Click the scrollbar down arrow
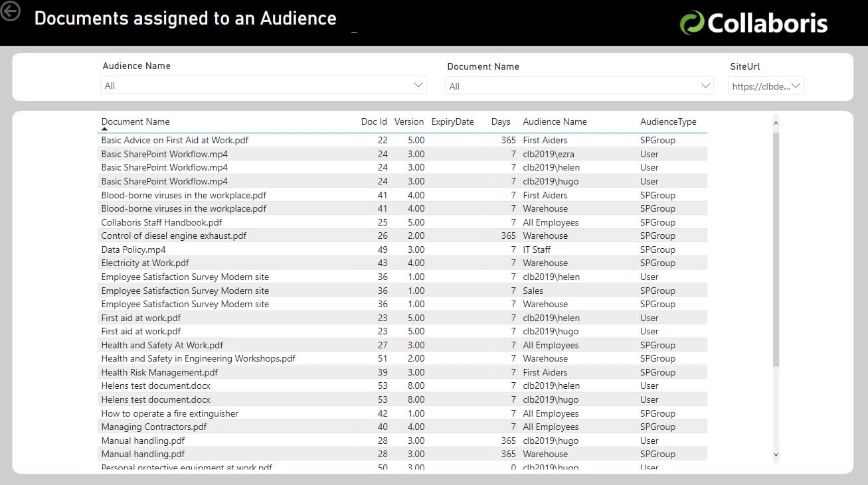The height and width of the screenshot is (485, 868). [x=775, y=455]
